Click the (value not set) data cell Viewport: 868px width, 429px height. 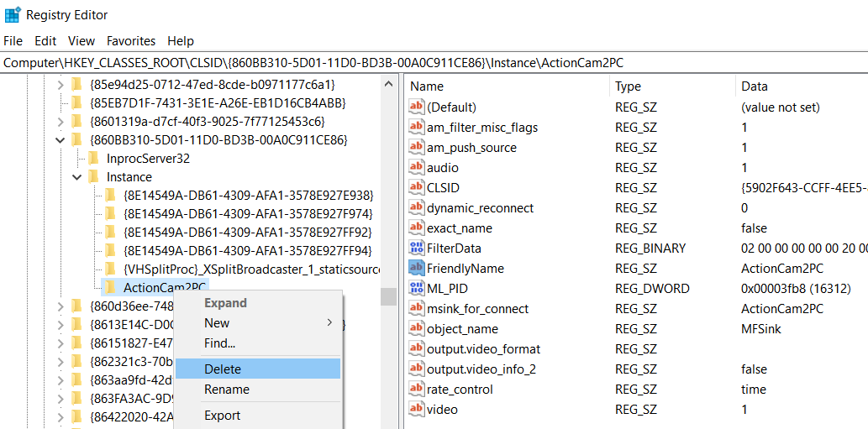point(781,107)
